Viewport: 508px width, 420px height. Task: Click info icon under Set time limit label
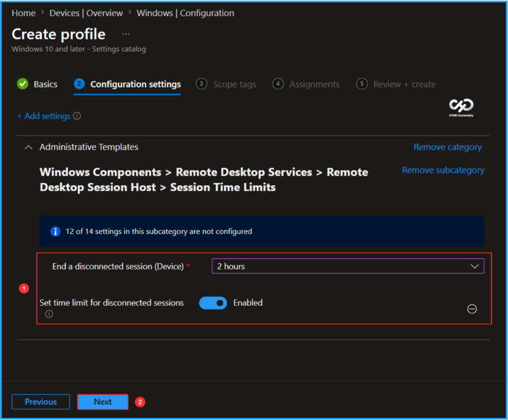pyautogui.click(x=49, y=314)
